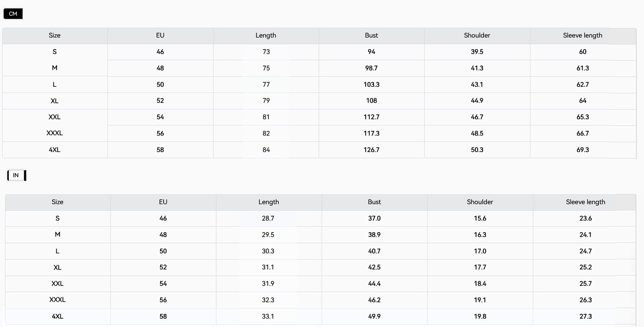This screenshot has height=327, width=644.
Task: Click the 103.3 bust value
Action: 371,84
